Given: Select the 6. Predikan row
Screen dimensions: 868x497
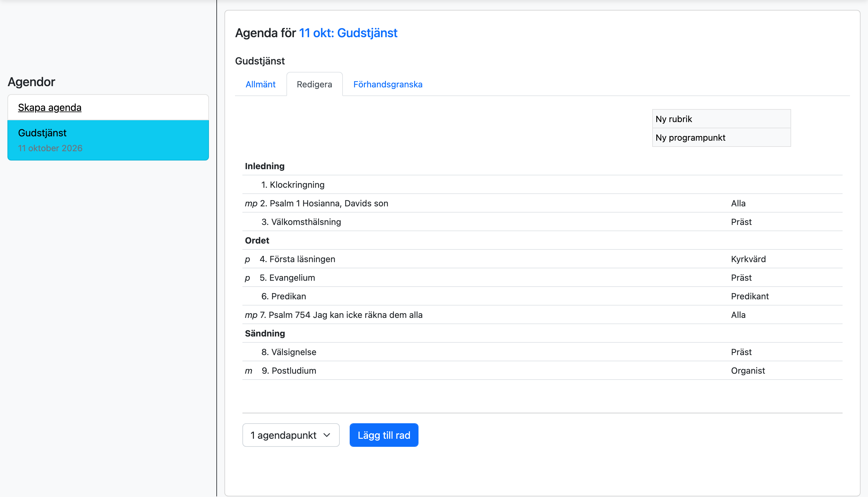Looking at the screenshot, I should (x=542, y=296).
